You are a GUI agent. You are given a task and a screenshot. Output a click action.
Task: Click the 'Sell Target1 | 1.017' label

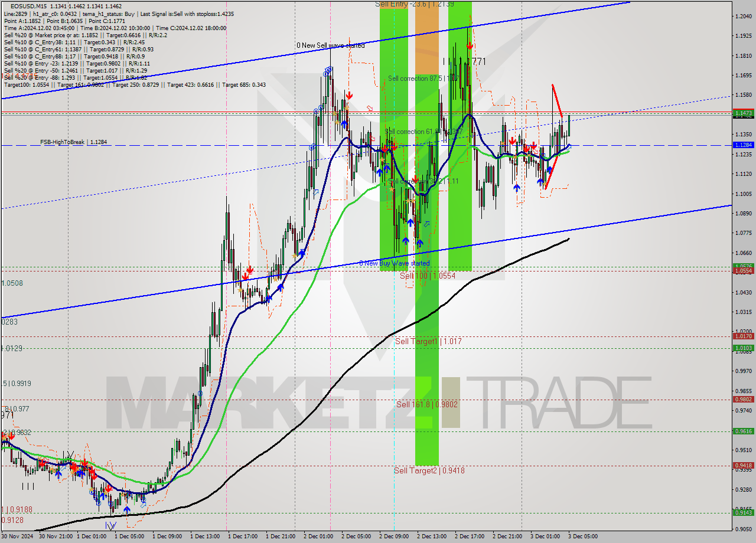click(x=428, y=341)
